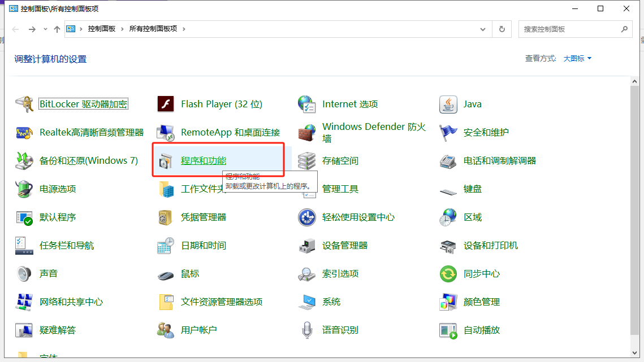Open the 工作文件夹 folder icon
This screenshot has width=644, height=362.
166,189
